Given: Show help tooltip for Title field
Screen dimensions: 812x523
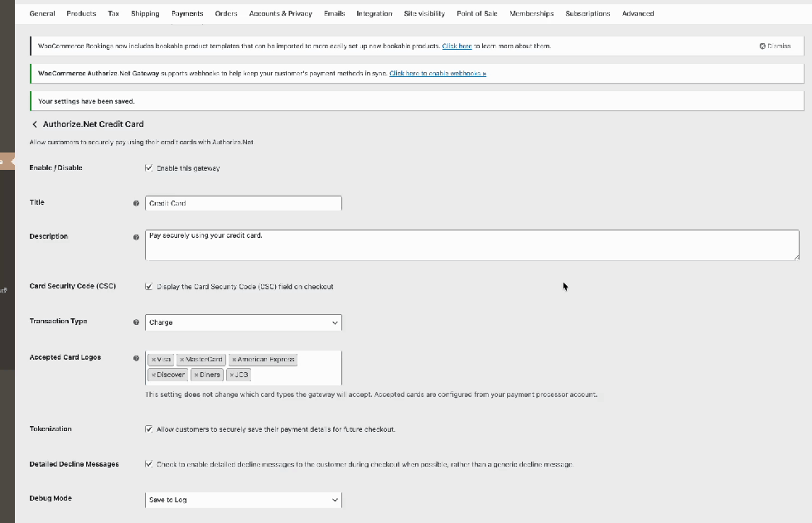Looking at the screenshot, I should (x=136, y=204).
